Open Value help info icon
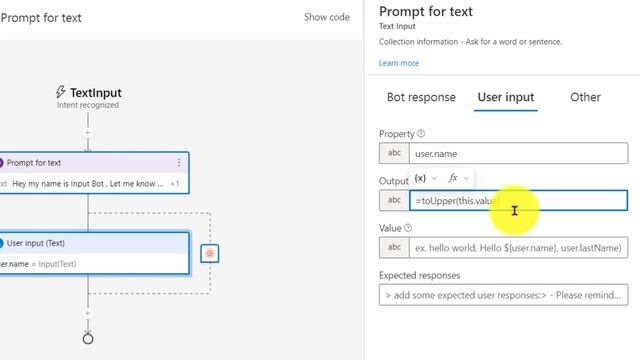The height and width of the screenshot is (360, 640). (x=408, y=228)
